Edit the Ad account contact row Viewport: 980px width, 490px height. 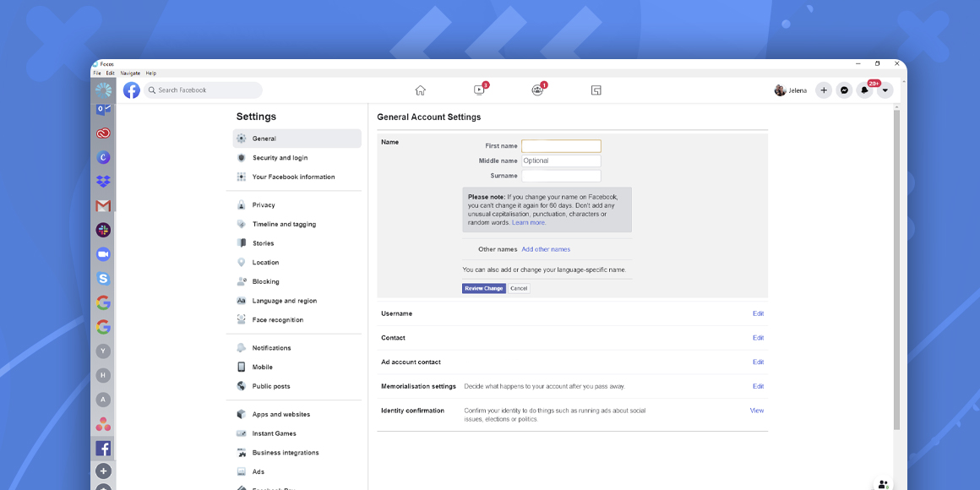point(758,362)
